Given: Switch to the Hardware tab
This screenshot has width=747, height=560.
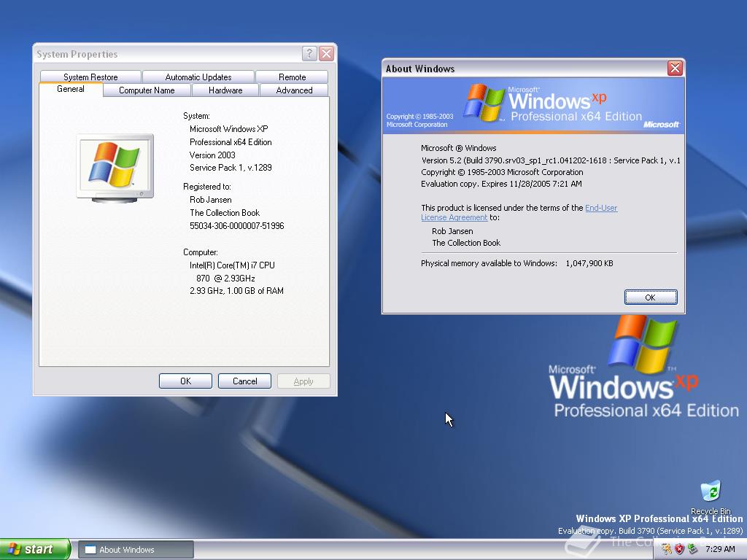Looking at the screenshot, I should click(x=225, y=90).
